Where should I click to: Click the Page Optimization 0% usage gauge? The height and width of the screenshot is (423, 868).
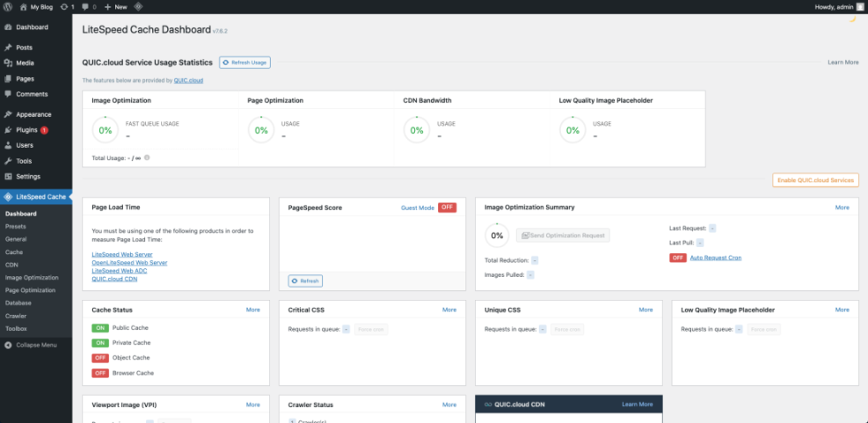(x=261, y=130)
